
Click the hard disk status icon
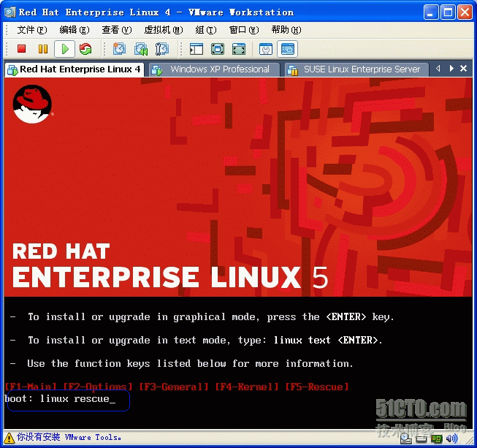click(421, 439)
